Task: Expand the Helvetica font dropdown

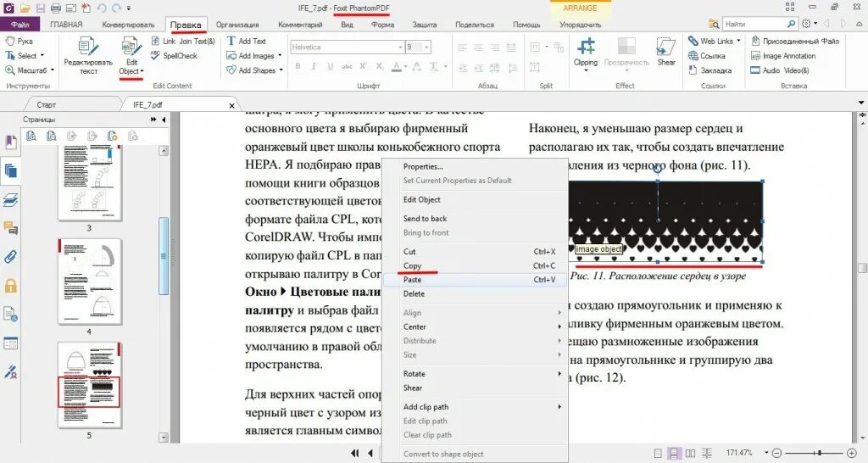Action: coord(400,47)
